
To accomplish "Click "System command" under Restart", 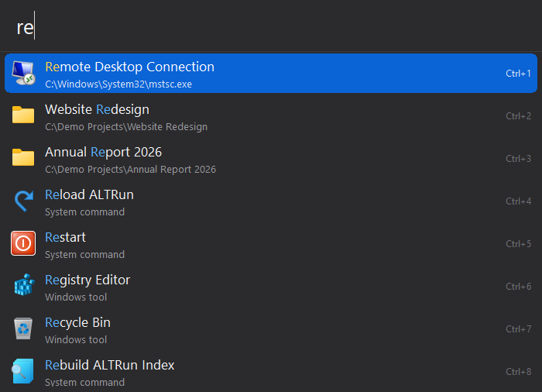I will tap(84, 254).
